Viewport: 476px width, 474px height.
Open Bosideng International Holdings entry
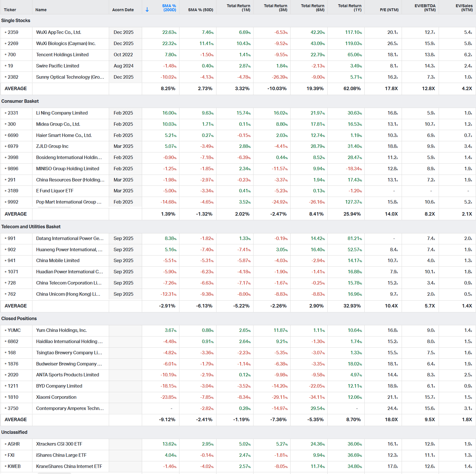click(69, 158)
